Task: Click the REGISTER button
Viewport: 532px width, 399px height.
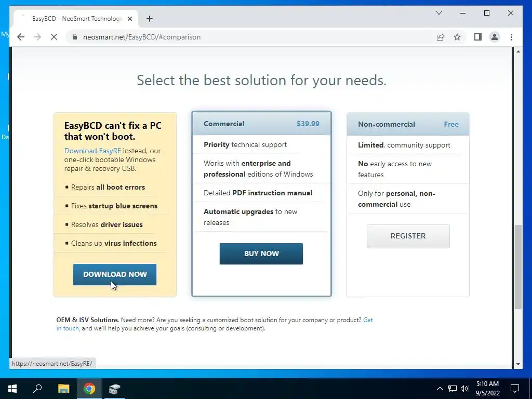Action: 408,236
